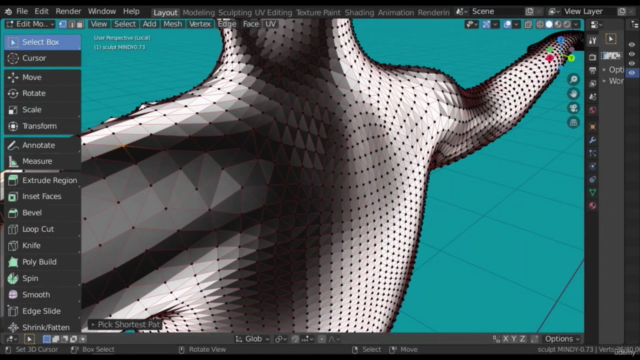Switch to solid viewport shading
This screenshot has height=360, width=640.
pyautogui.click(x=549, y=24)
